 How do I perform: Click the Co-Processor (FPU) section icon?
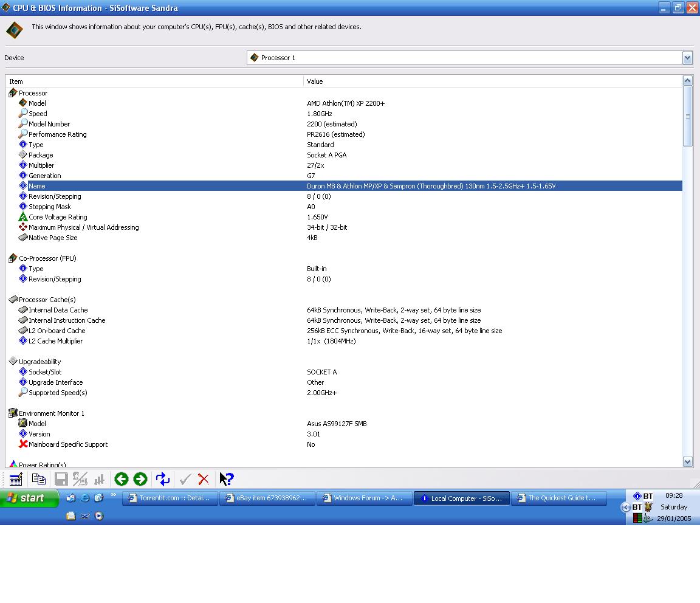point(13,258)
